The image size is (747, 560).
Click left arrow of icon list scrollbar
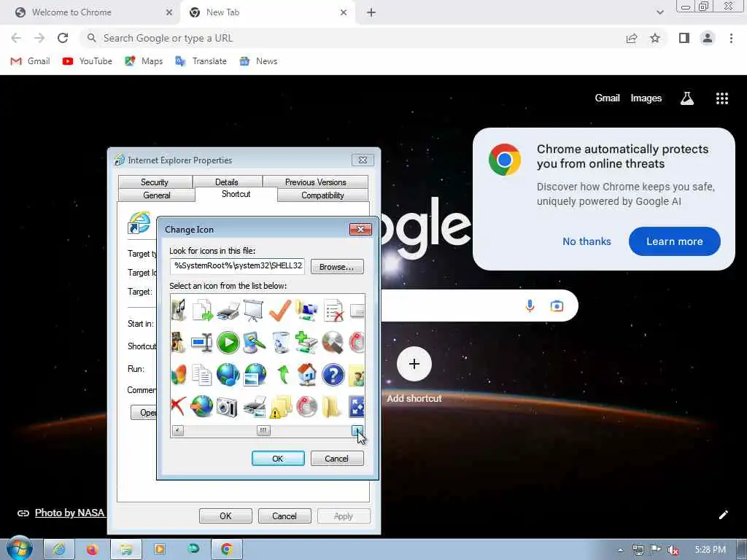pyautogui.click(x=178, y=430)
